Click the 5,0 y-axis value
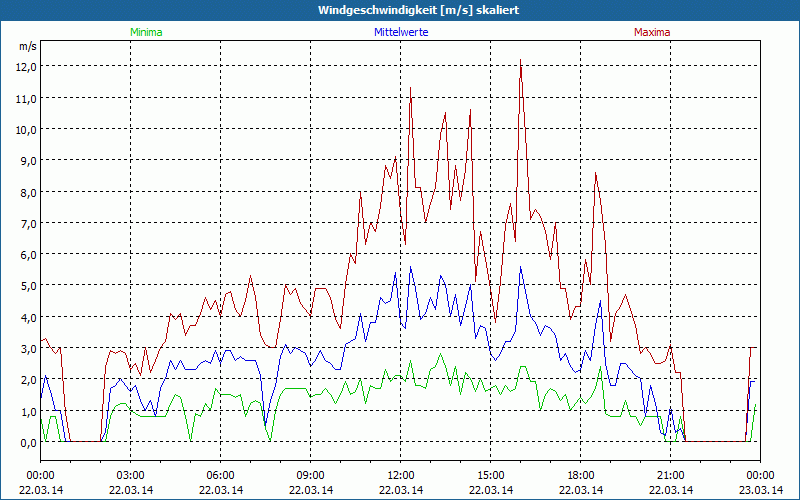Image resolution: width=800 pixels, height=500 pixels. pos(29,286)
